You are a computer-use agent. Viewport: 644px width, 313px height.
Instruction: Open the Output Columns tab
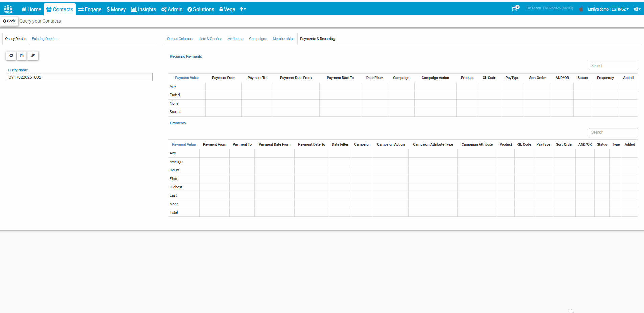point(180,39)
